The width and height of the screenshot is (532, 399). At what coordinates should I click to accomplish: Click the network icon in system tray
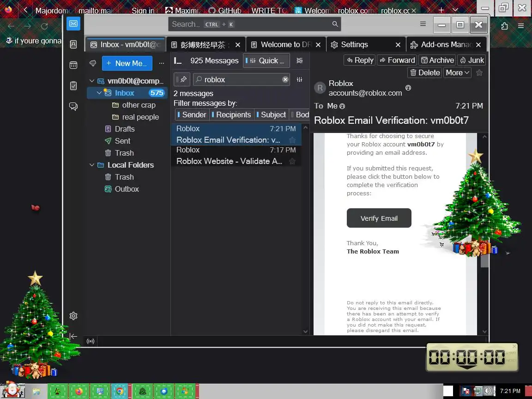click(478, 391)
